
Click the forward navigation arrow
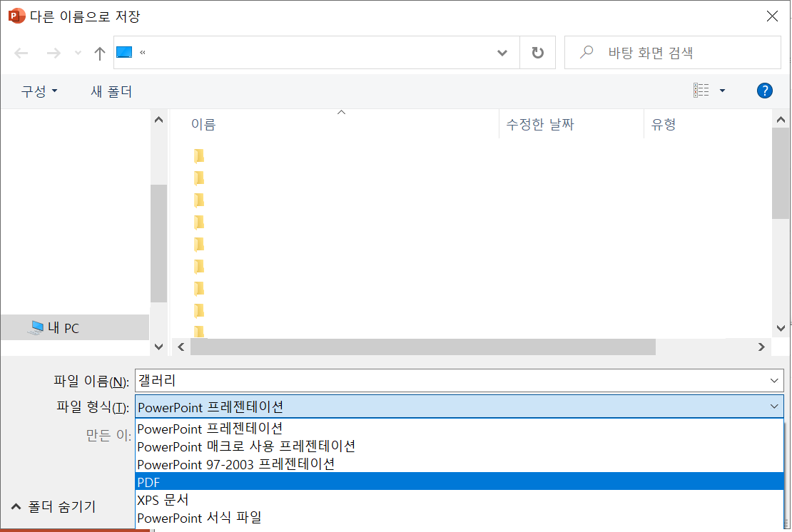[54, 53]
